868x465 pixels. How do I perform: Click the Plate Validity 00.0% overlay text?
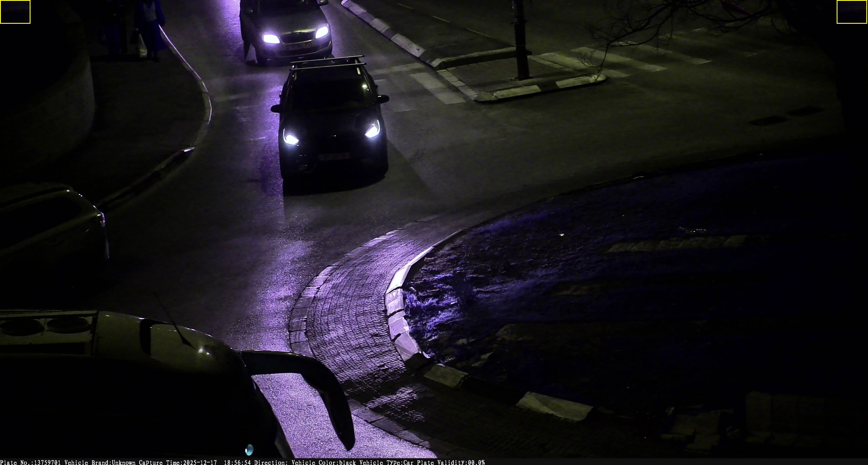[x=451, y=462]
